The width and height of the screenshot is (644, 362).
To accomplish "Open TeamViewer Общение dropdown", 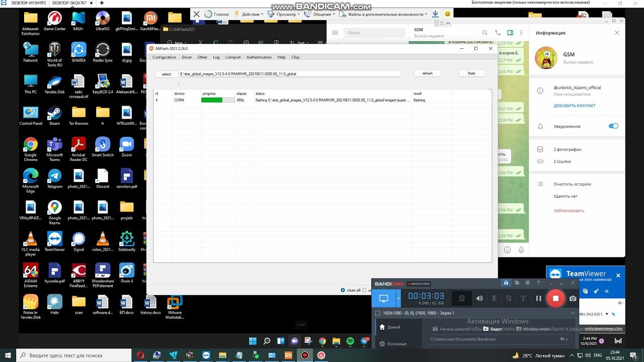I will (319, 14).
